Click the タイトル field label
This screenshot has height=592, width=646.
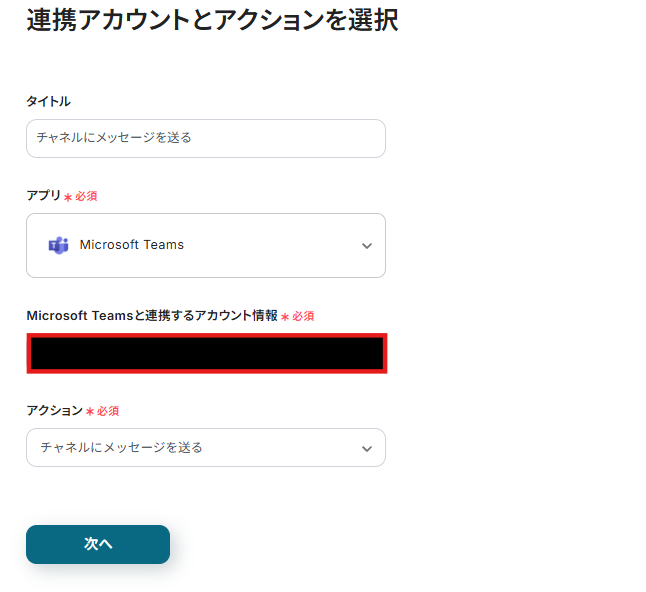[x=48, y=101]
